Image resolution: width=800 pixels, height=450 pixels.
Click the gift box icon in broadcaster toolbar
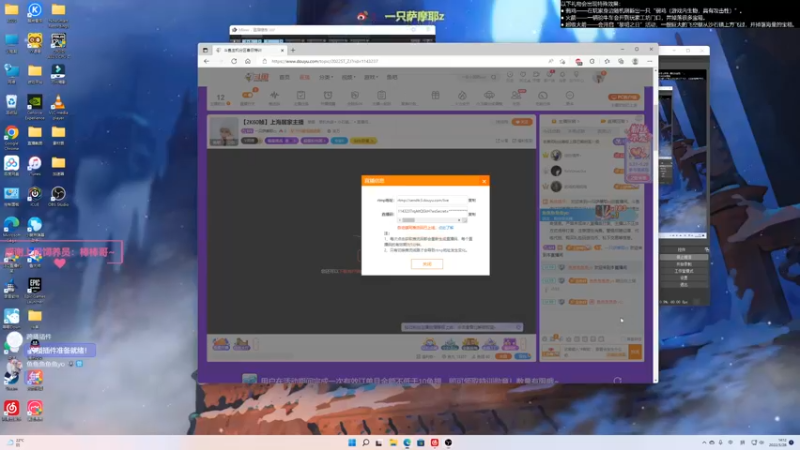tap(435, 95)
